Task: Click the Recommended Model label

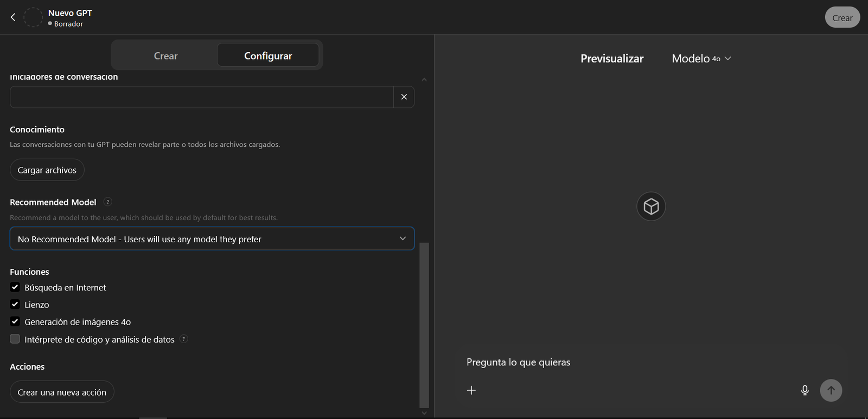Action: point(53,202)
